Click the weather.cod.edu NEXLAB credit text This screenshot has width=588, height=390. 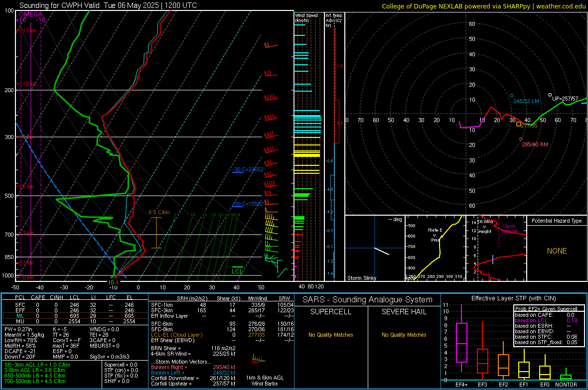[x=484, y=6]
